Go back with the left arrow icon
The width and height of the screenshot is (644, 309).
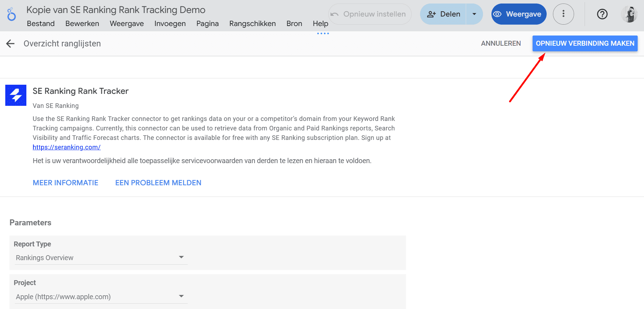pyautogui.click(x=11, y=44)
